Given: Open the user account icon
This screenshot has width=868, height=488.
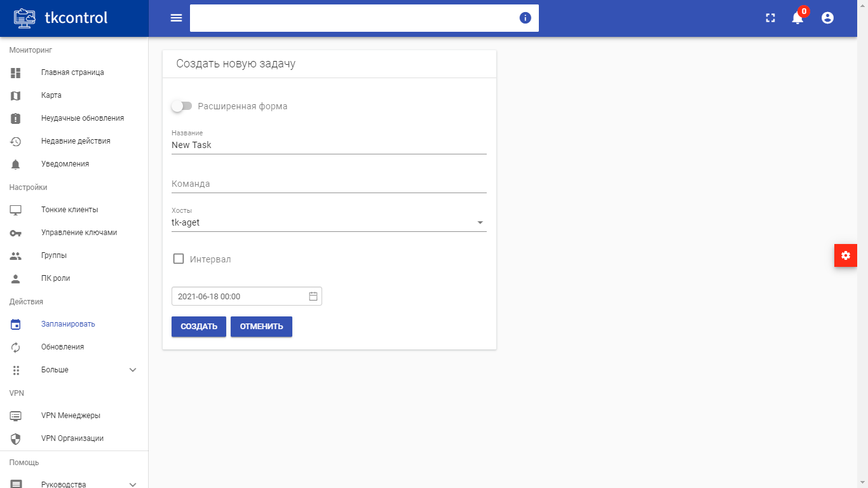Looking at the screenshot, I should [827, 18].
